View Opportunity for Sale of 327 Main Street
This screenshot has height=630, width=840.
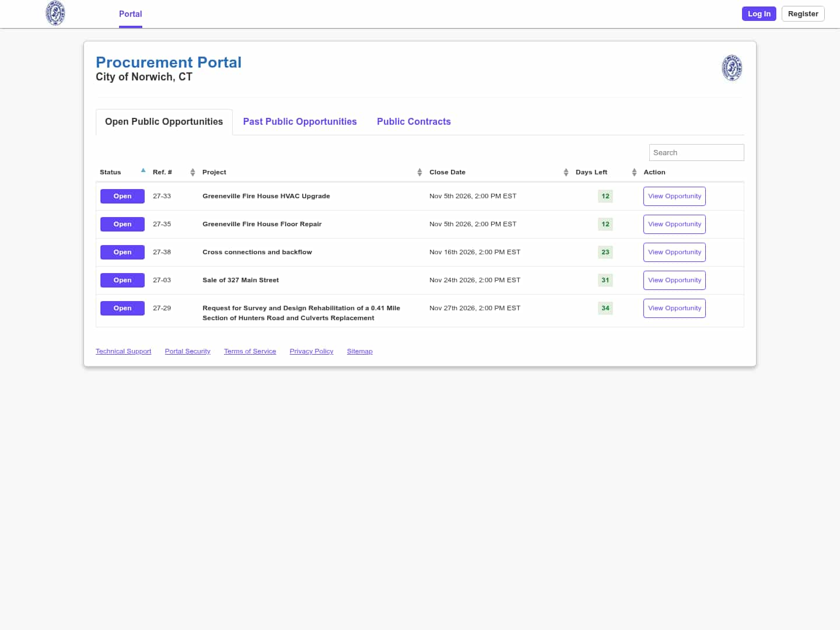pos(674,281)
